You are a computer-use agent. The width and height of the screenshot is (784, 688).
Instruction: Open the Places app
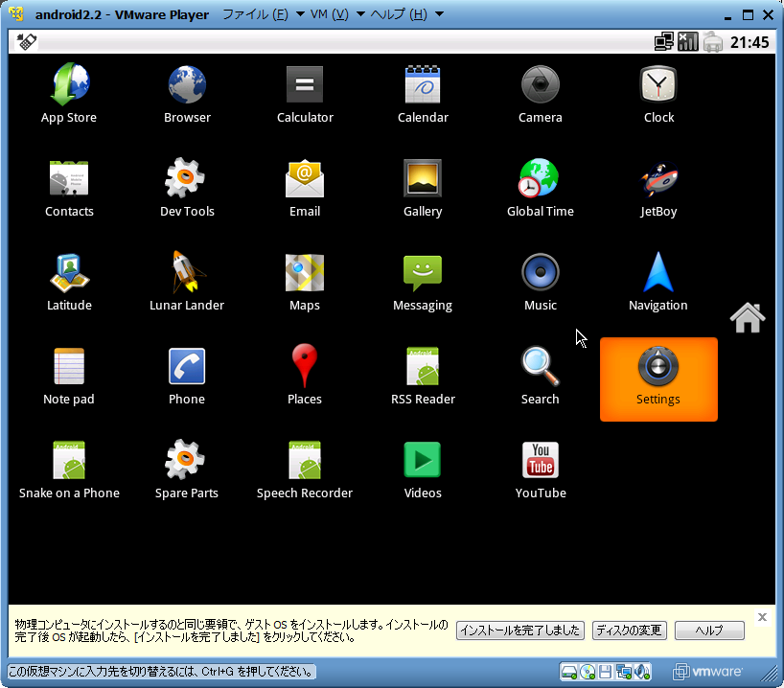point(305,376)
